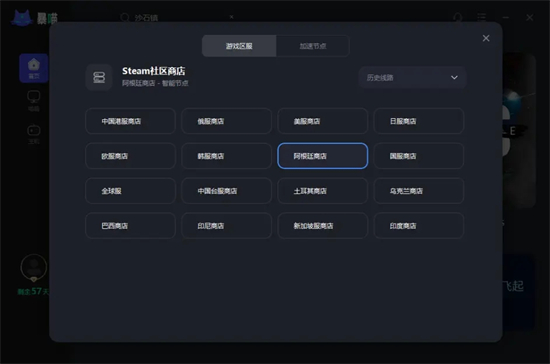Close the Steam社区商店 dialog
The height and width of the screenshot is (364, 550).
pyautogui.click(x=486, y=38)
